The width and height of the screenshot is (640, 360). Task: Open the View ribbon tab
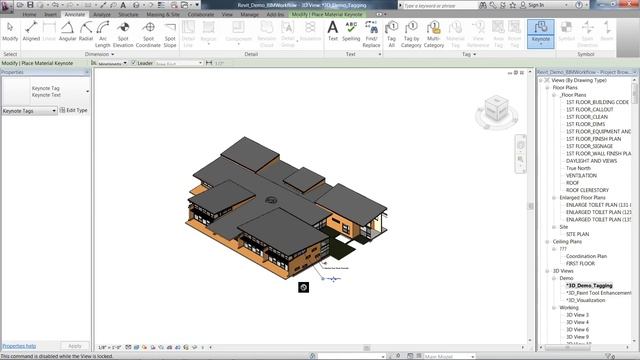click(227, 14)
